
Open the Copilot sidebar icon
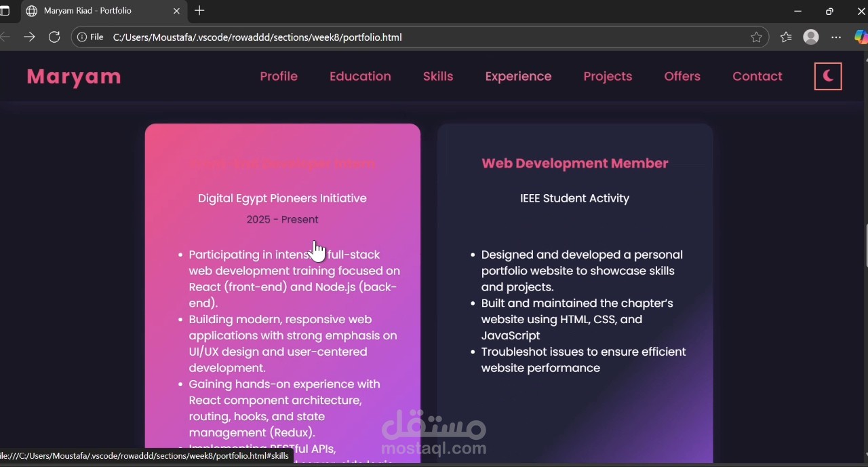tap(861, 37)
